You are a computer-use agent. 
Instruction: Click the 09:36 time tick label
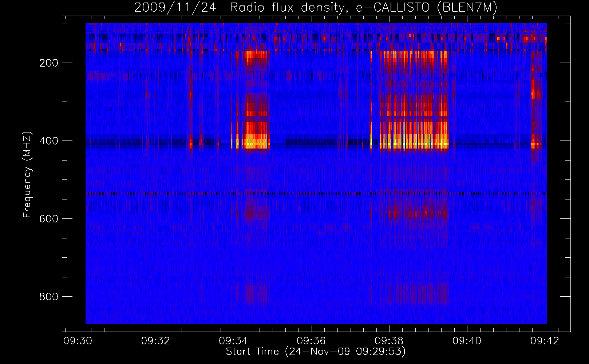tap(311, 341)
